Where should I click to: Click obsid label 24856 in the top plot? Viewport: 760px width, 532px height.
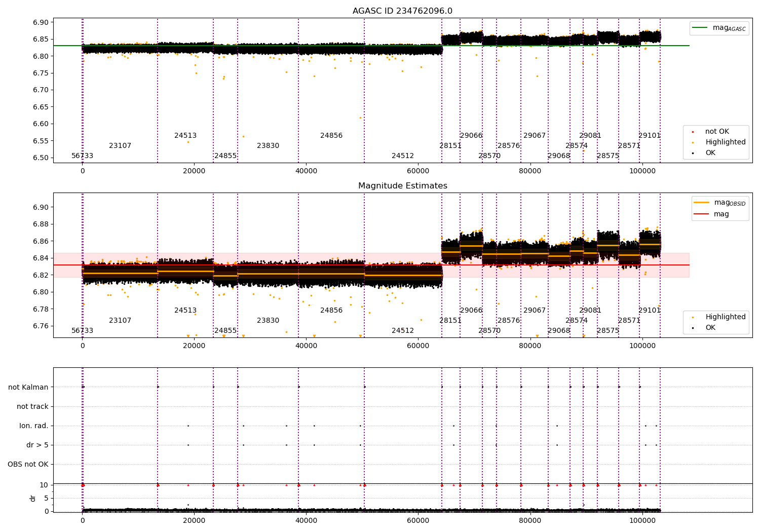[331, 136]
